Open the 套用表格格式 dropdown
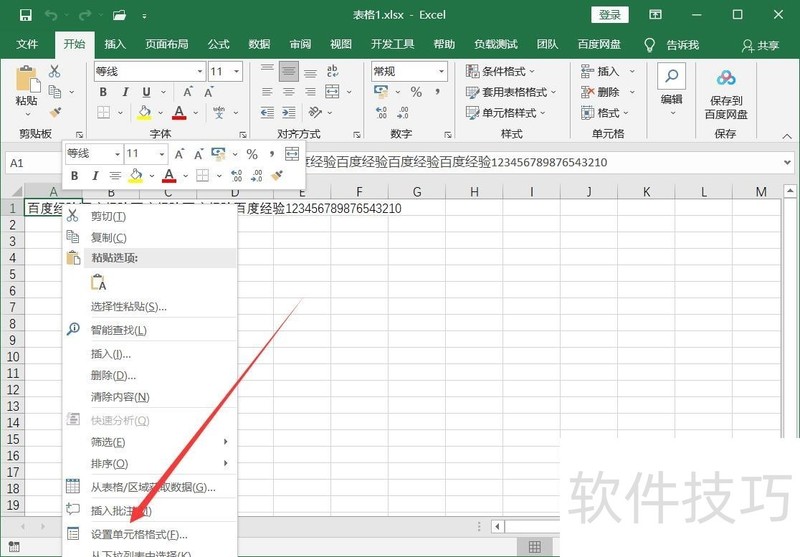The width and height of the screenshot is (800, 557). (x=511, y=92)
